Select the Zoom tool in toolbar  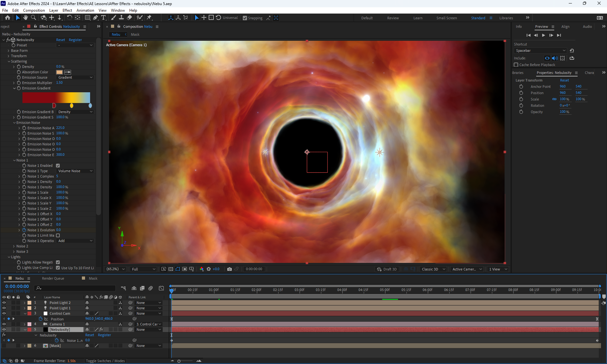(33, 18)
